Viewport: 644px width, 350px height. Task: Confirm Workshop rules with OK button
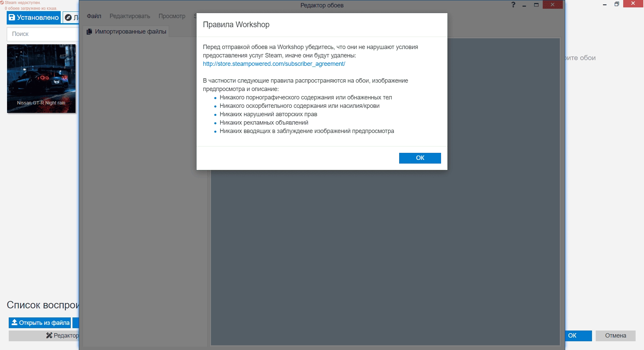(420, 158)
